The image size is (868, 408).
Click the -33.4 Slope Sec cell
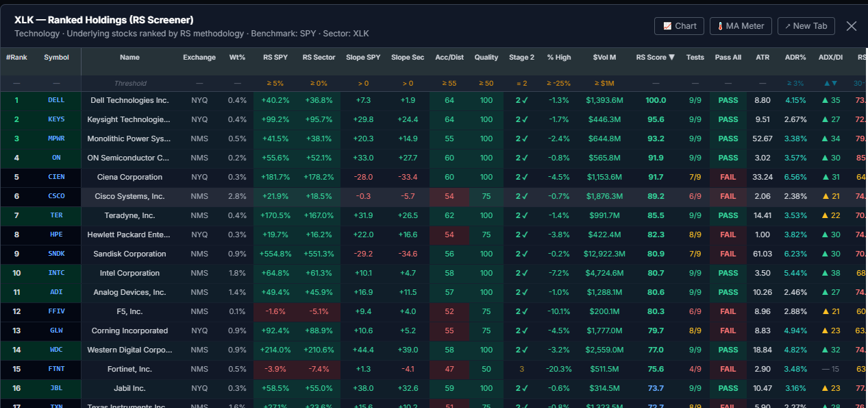coord(408,177)
